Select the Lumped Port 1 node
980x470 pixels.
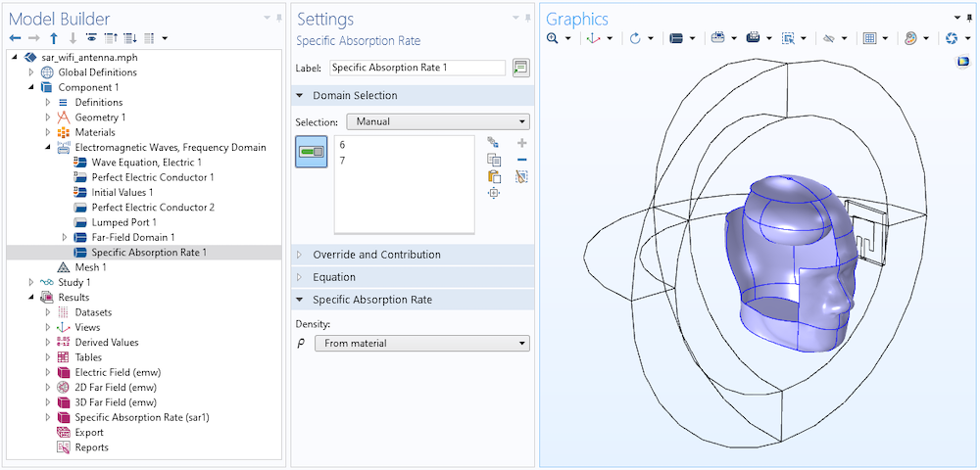[x=123, y=222]
